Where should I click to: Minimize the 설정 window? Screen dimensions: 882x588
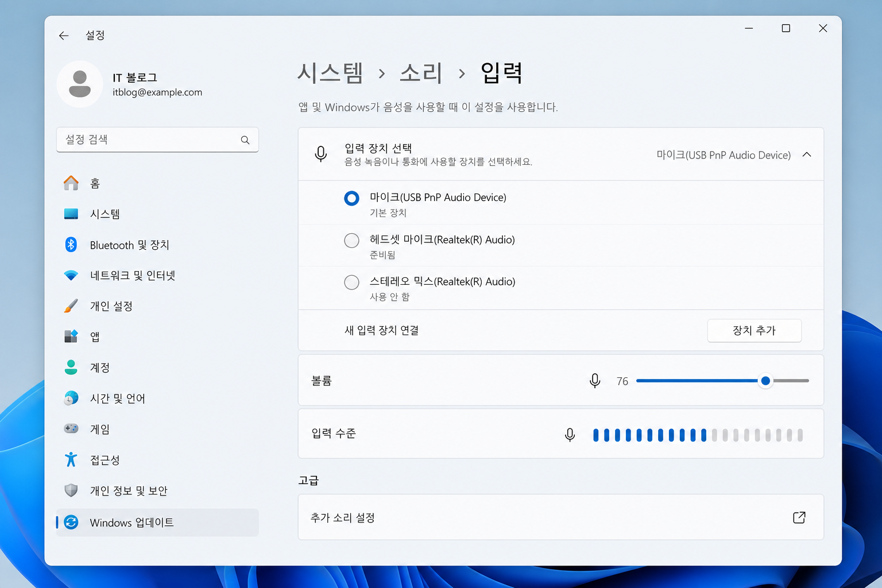tap(749, 28)
